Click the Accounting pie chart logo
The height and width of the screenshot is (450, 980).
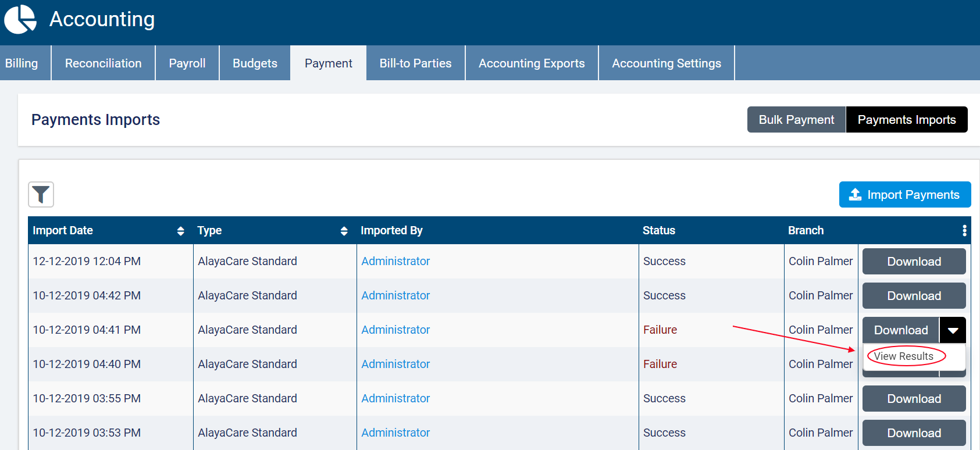[20, 19]
